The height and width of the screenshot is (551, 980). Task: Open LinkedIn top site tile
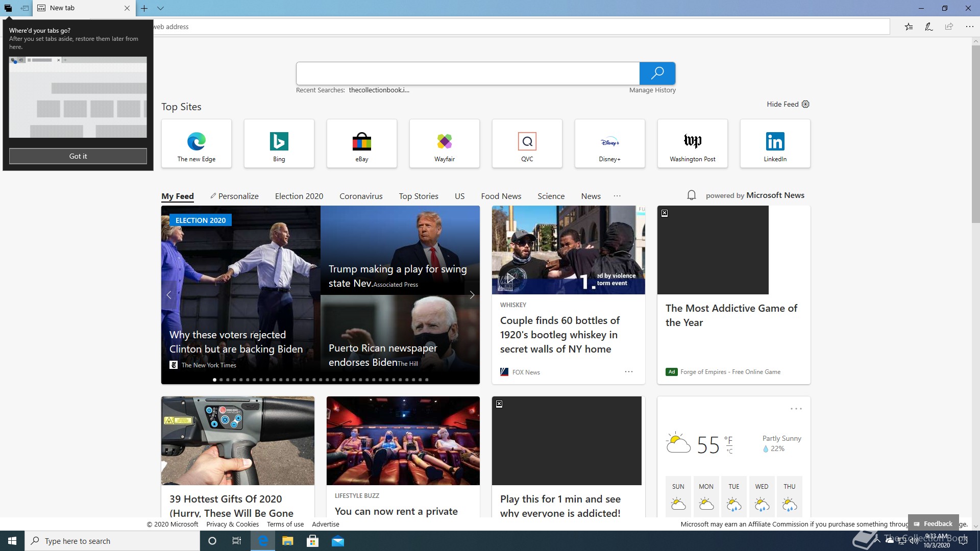775,143
